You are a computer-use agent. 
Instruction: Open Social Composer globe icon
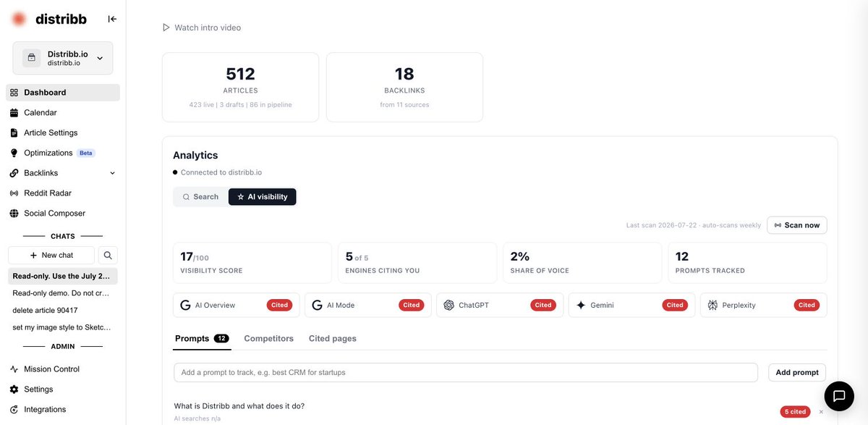[x=14, y=214]
